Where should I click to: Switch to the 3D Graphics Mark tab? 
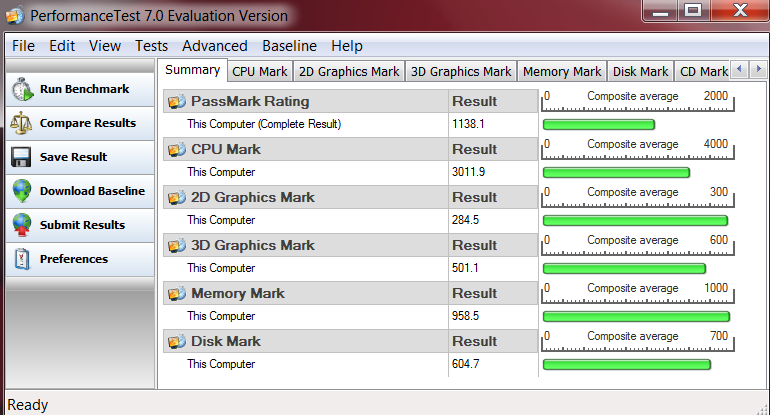click(461, 72)
